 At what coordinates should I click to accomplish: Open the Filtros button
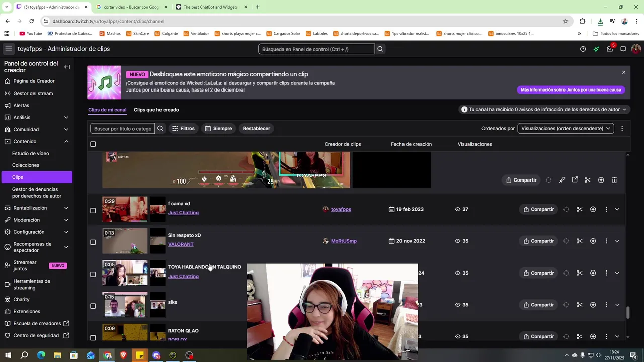(x=183, y=128)
